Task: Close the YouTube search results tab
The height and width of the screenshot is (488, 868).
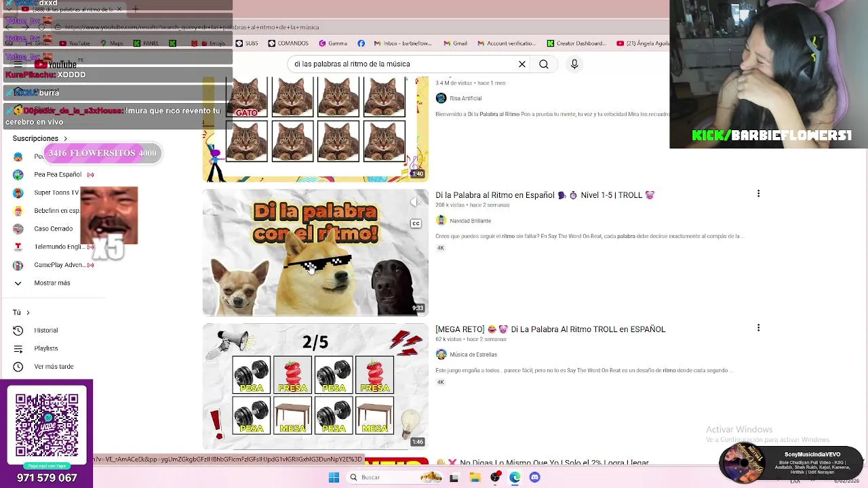Action: [x=119, y=9]
